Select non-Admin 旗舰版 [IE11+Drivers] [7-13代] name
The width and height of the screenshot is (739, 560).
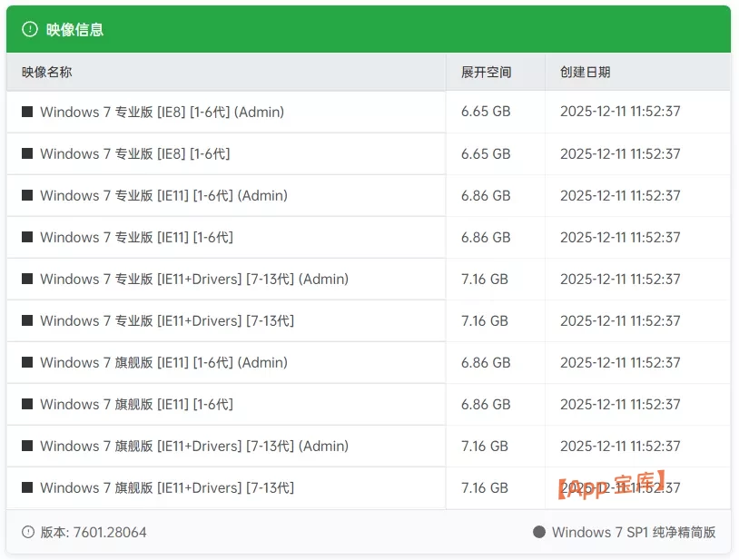[167, 487]
